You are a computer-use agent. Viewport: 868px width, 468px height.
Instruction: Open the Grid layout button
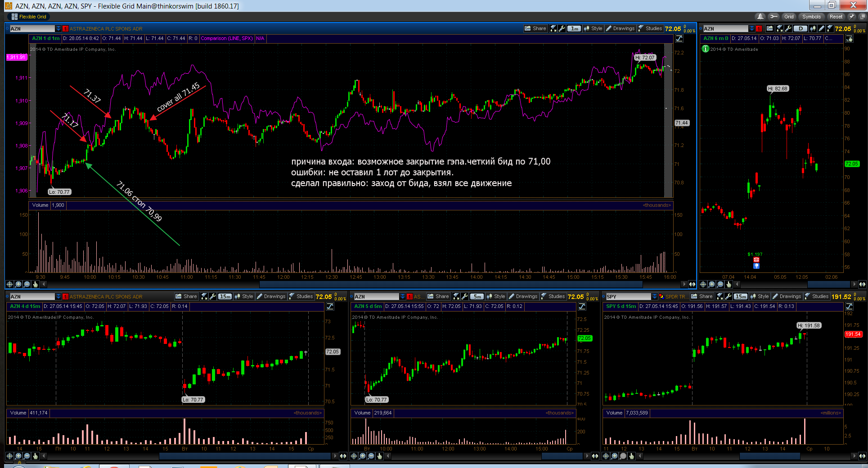click(x=789, y=17)
